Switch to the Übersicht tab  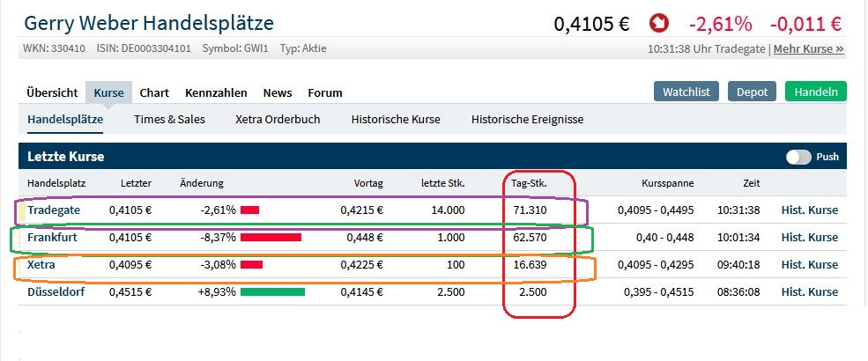click(52, 92)
